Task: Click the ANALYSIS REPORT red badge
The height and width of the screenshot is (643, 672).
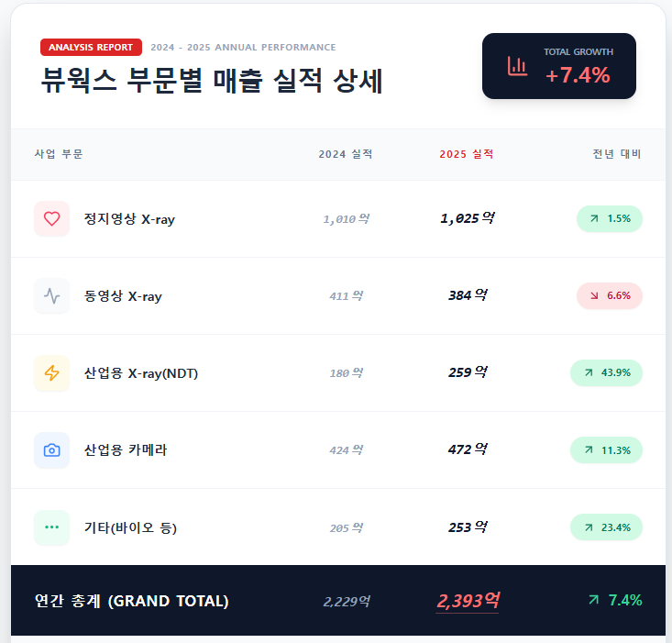Action: click(x=91, y=47)
